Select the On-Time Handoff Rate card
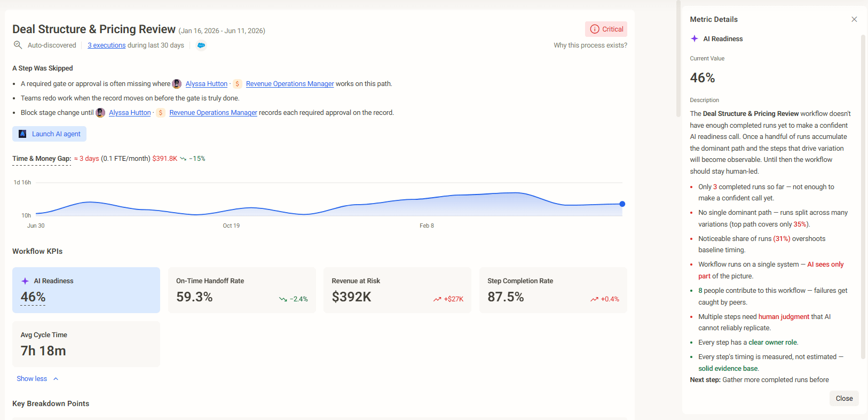Screen dimensions: 868x420 click(x=242, y=290)
